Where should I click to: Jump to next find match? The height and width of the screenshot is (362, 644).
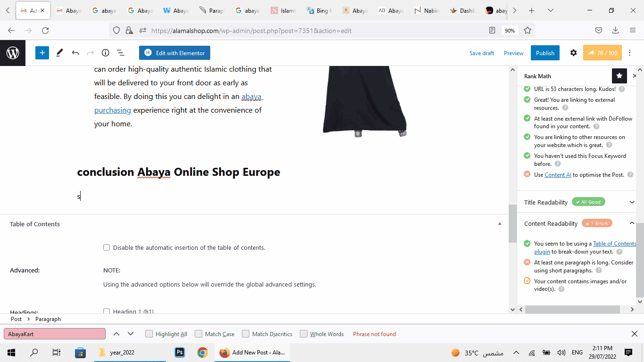point(131,334)
